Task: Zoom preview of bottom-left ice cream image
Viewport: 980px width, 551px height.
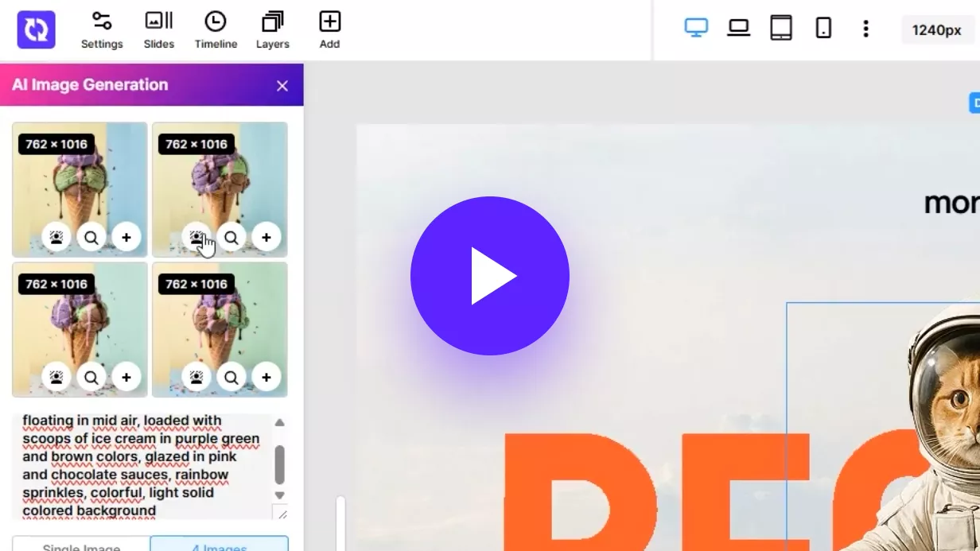Action: pos(91,377)
